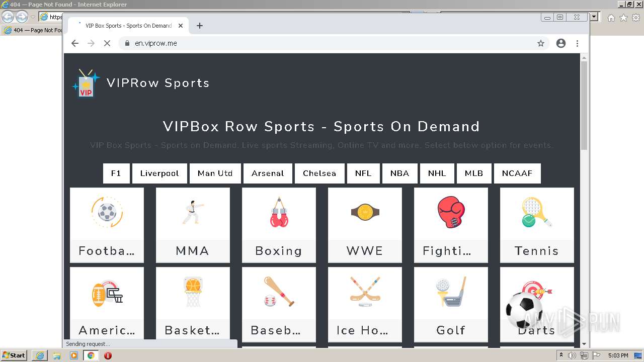Image resolution: width=644 pixels, height=362 pixels.
Task: Click the VIPRow Sports logo icon
Action: [x=86, y=83]
